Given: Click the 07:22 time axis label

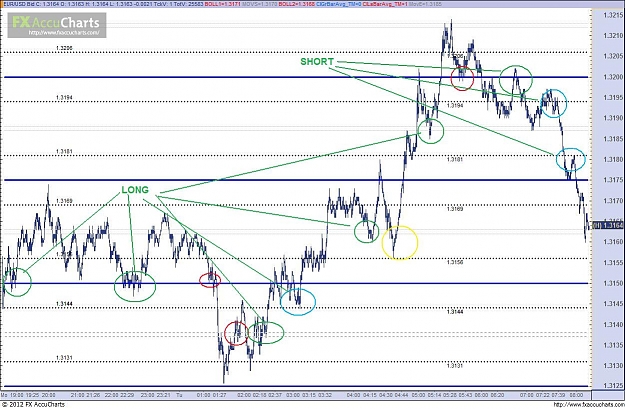Looking at the screenshot, I should pyautogui.click(x=543, y=395).
